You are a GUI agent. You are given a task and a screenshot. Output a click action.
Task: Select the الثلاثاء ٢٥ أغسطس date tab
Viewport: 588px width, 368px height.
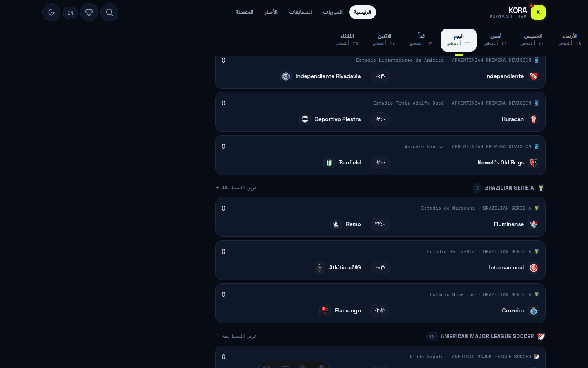pyautogui.click(x=347, y=40)
